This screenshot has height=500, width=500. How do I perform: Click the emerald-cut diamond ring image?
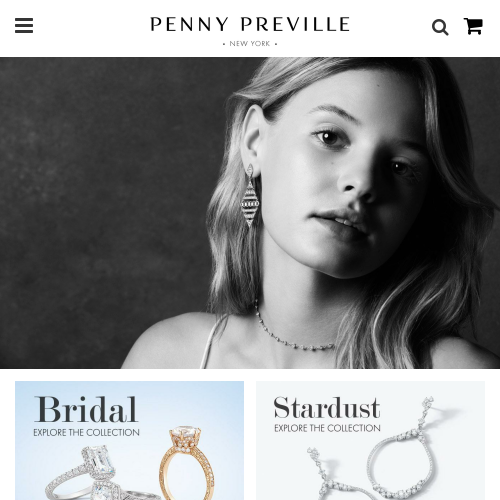[x=98, y=473]
